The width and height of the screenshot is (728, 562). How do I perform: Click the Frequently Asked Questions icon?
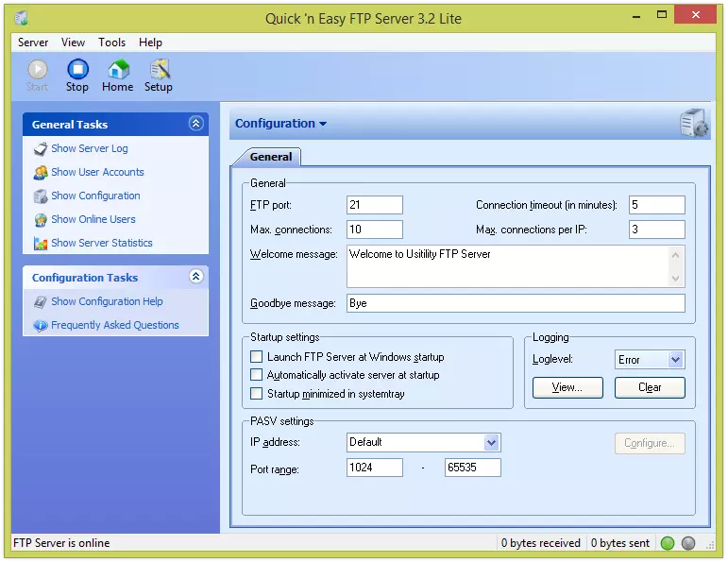coord(41,326)
